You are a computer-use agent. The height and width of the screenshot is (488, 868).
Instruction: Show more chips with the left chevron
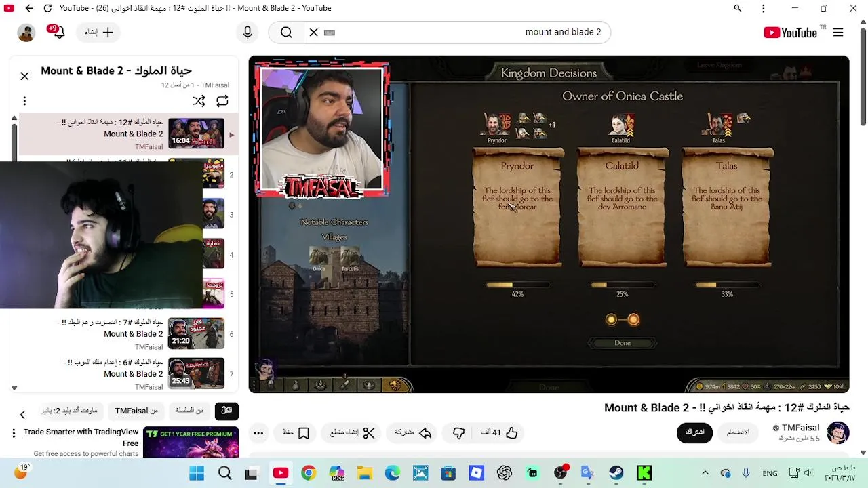tap(22, 414)
